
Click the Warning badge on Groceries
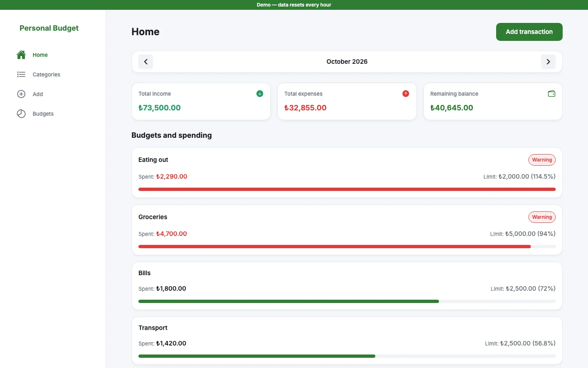(x=542, y=217)
